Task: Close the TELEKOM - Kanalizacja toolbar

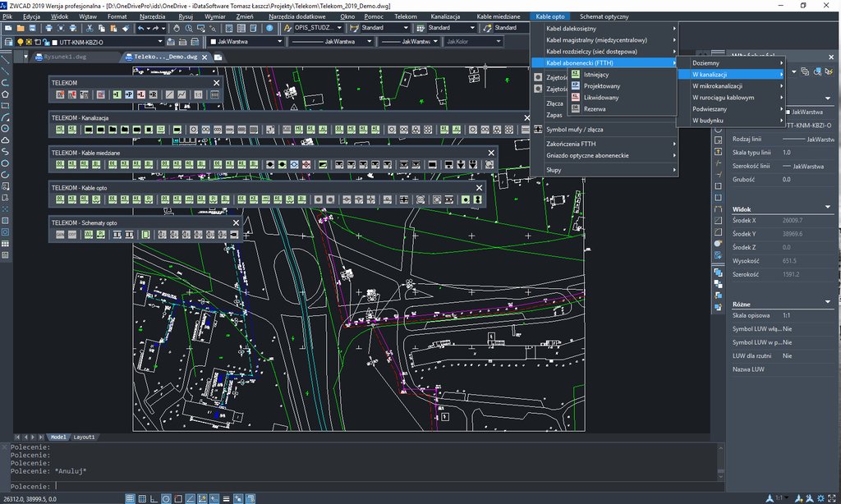Action: (x=527, y=117)
